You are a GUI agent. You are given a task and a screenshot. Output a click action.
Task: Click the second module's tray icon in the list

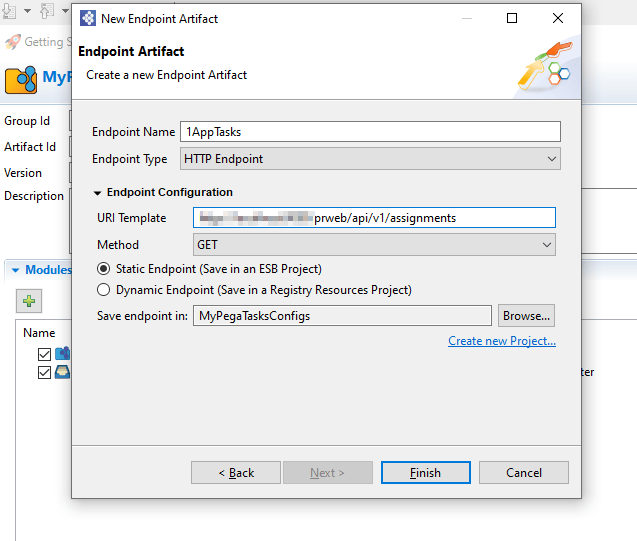61,372
